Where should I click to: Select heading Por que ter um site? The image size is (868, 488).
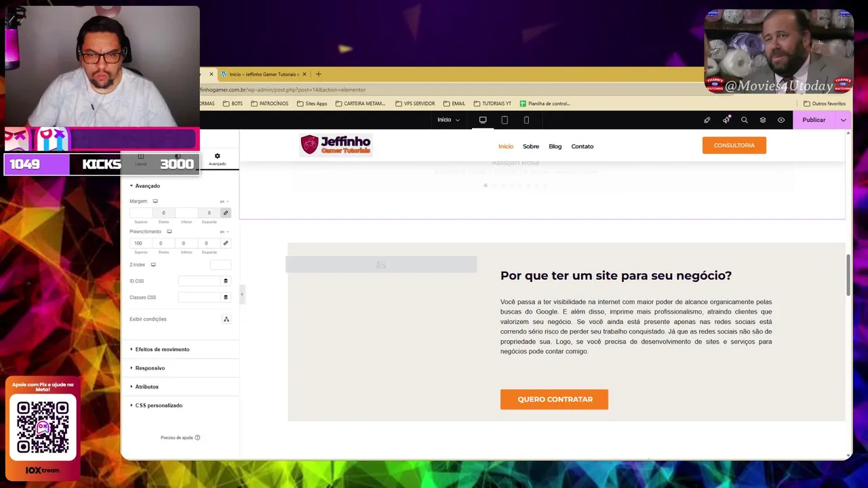tap(616, 275)
